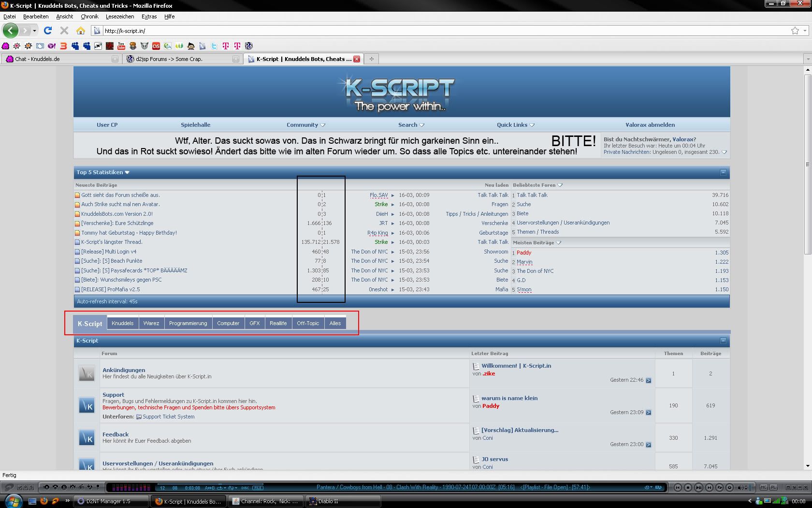
Task: Select the Programmierung category tab
Action: tap(188, 323)
